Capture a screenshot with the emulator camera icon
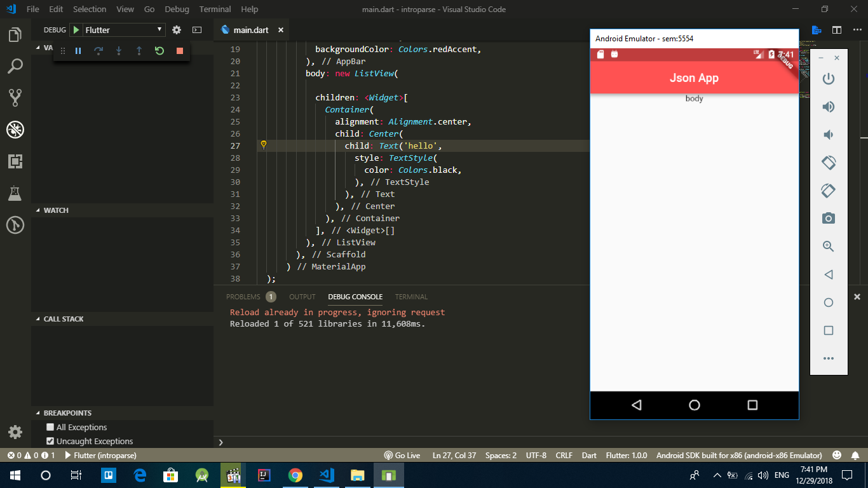This screenshot has height=488, width=868. 828,218
